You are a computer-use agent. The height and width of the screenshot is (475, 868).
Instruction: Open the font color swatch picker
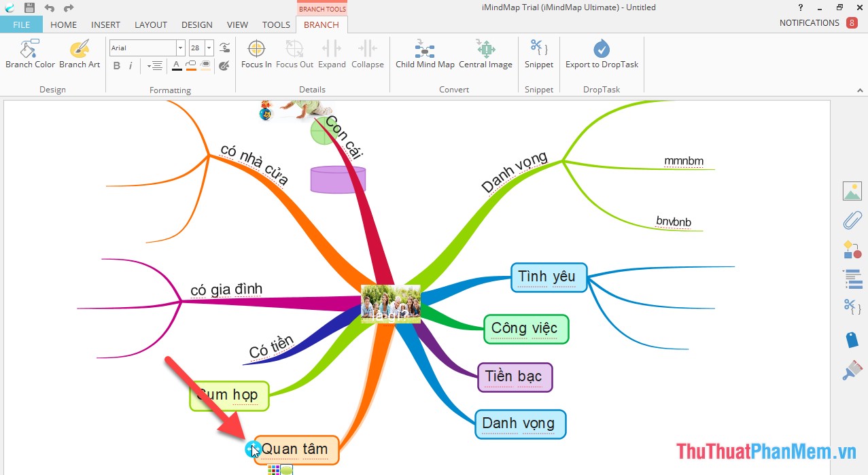(x=176, y=65)
